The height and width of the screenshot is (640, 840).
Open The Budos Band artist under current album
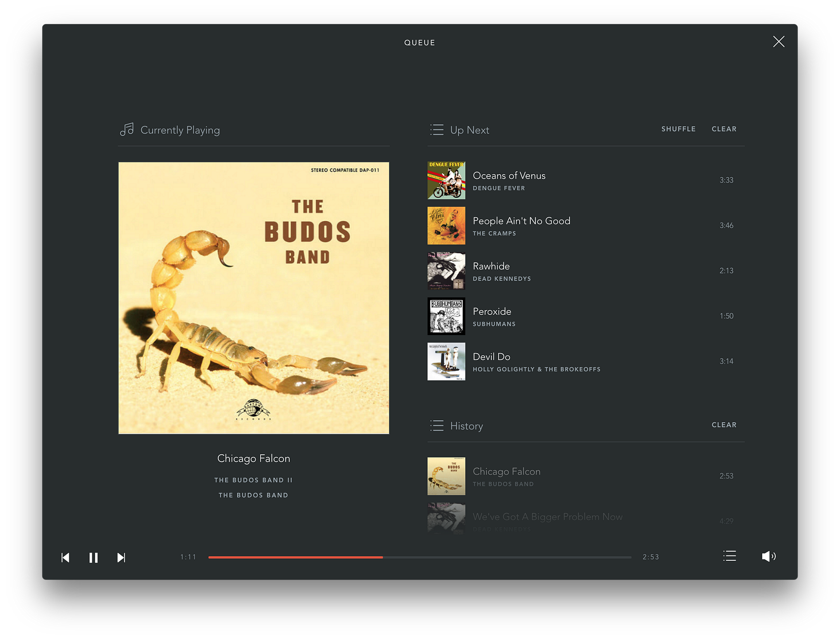254,495
